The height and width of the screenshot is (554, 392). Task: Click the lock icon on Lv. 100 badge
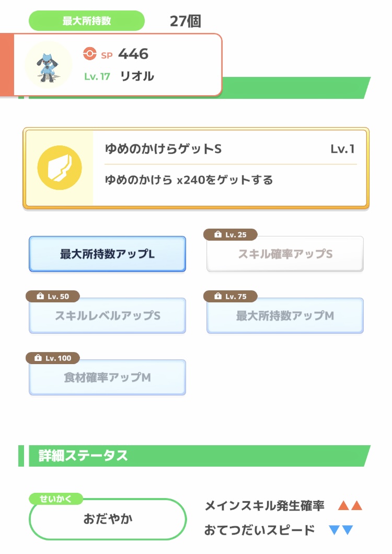[x=37, y=358]
